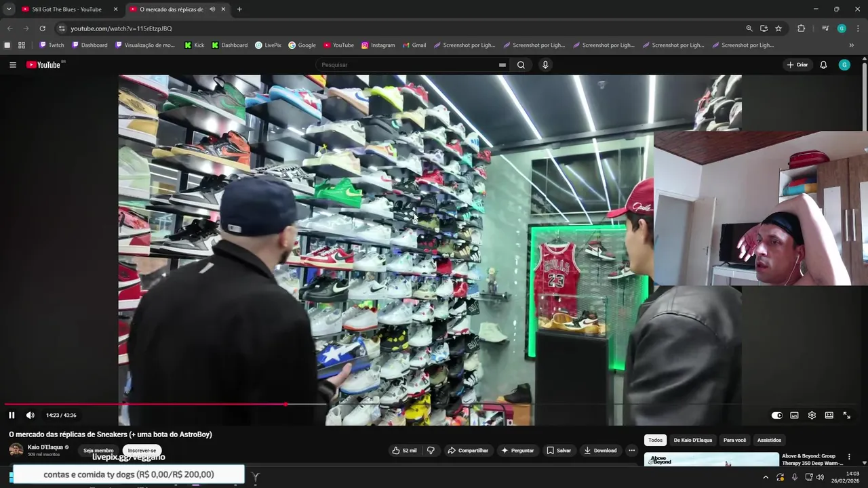Image resolution: width=868 pixels, height=488 pixels.
Task: Open the on-screen keyboard icon in search
Action: [502, 65]
